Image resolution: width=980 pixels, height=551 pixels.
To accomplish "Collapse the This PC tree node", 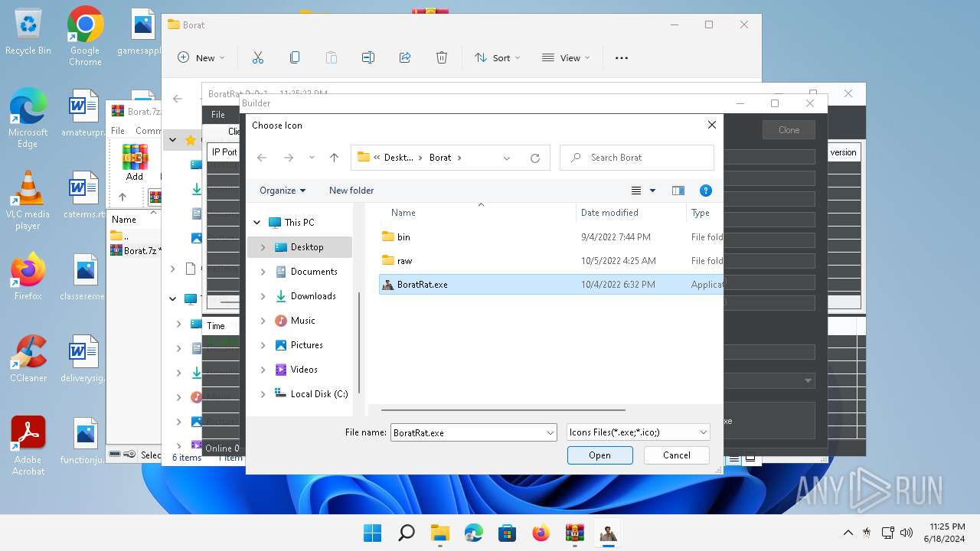I will coord(257,223).
